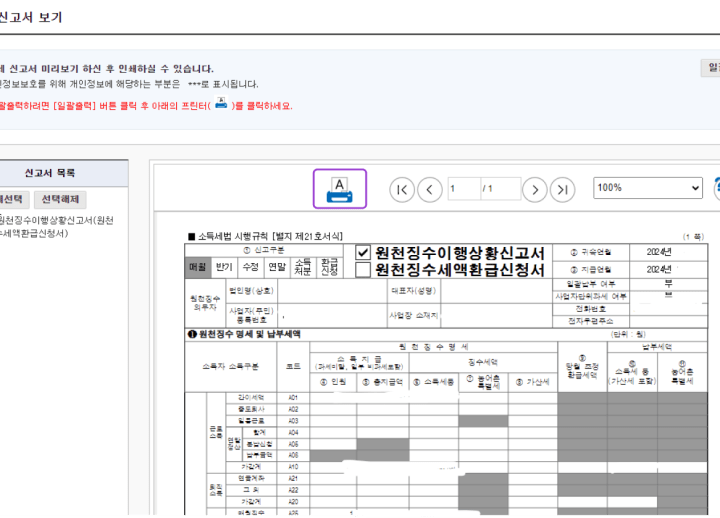
Task: Click the 선택해제 button
Action: pyautogui.click(x=60, y=199)
